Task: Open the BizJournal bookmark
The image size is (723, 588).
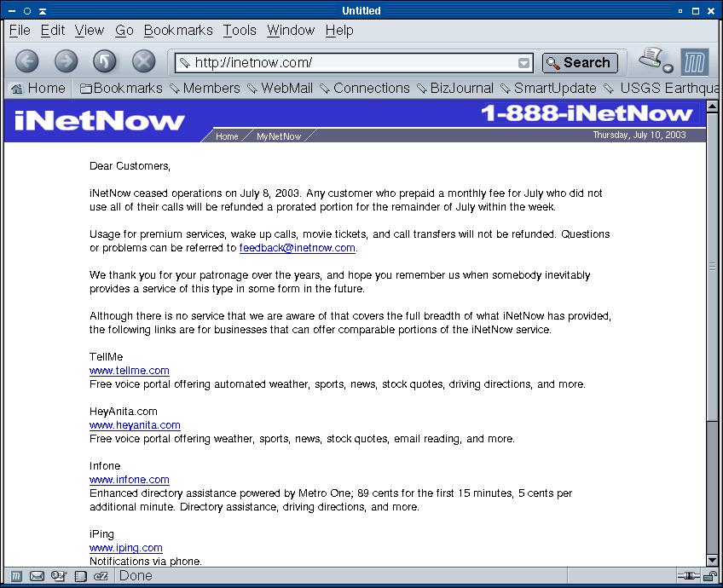Action: pos(455,88)
